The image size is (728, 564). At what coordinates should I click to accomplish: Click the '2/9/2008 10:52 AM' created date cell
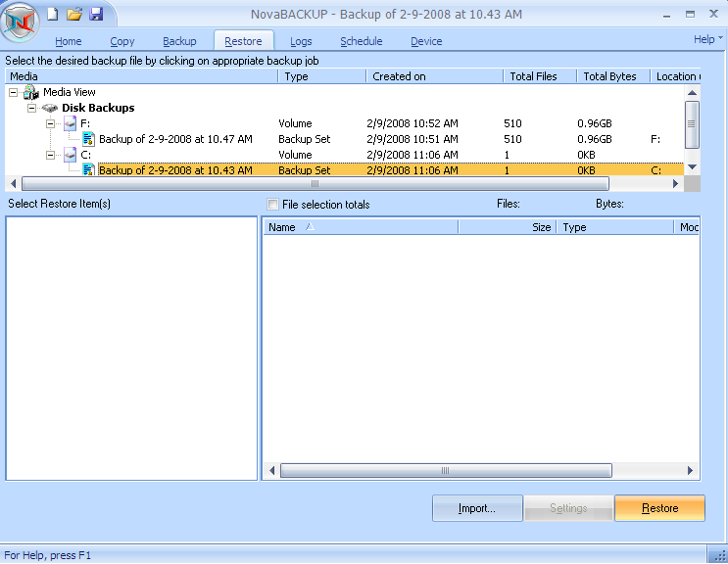tap(413, 123)
